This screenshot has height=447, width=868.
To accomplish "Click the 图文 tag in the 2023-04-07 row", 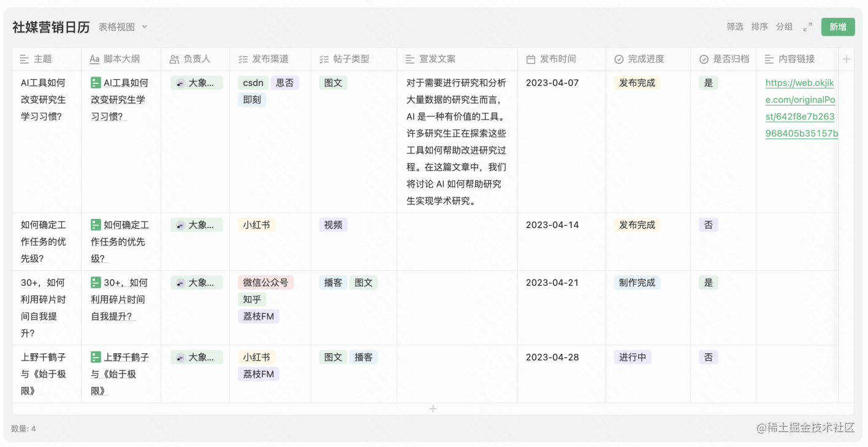I will click(333, 83).
